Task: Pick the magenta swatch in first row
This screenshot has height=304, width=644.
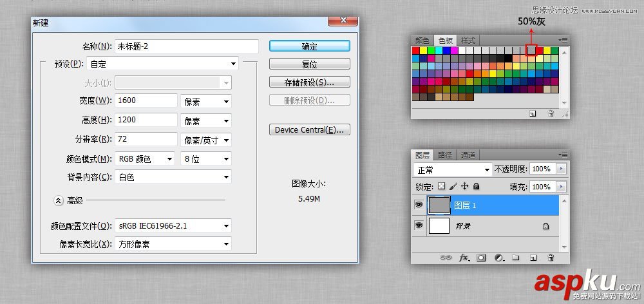Action: click(x=454, y=50)
